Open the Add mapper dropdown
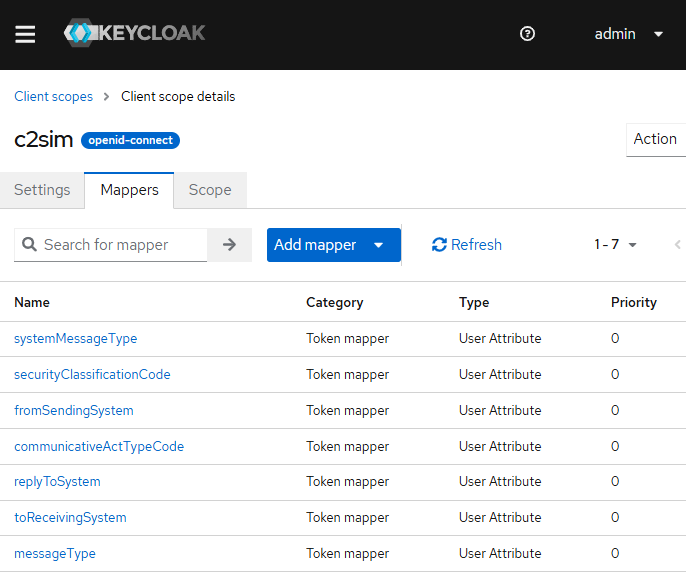686x582 pixels. 333,245
